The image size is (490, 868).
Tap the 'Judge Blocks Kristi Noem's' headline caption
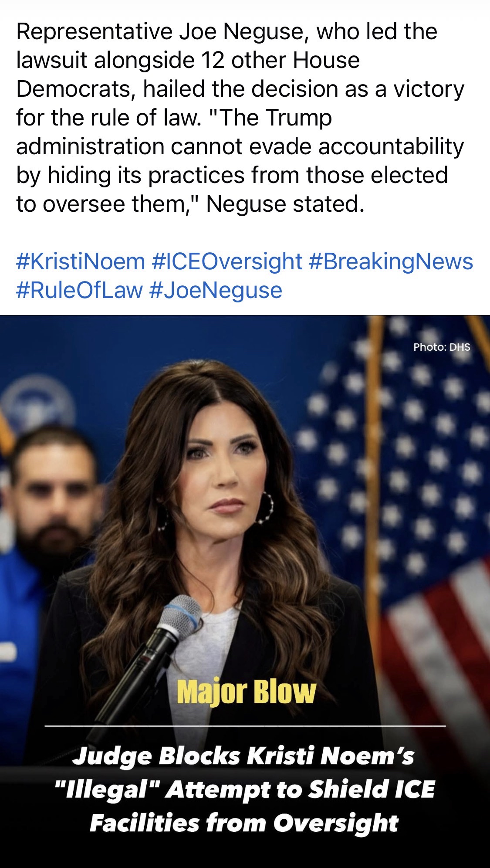[x=243, y=757]
